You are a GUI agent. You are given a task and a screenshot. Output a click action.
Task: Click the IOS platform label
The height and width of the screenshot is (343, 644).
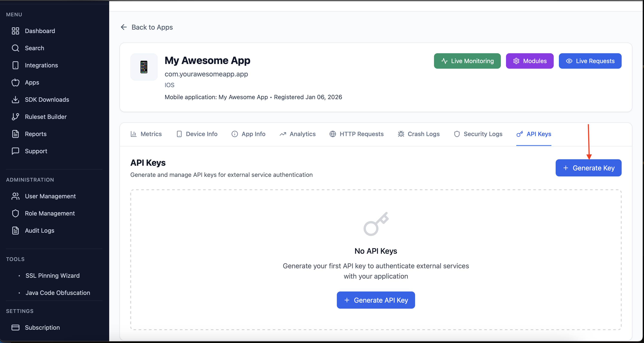click(x=170, y=85)
